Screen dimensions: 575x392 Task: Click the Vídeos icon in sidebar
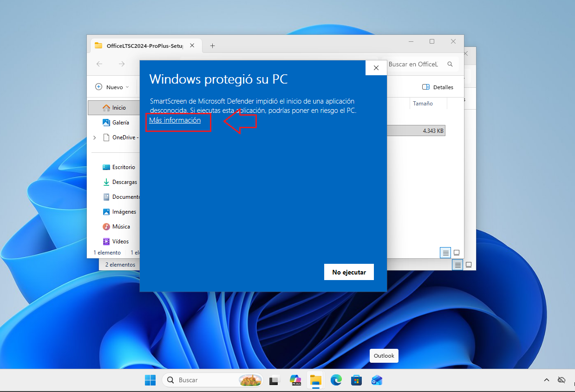coord(106,242)
